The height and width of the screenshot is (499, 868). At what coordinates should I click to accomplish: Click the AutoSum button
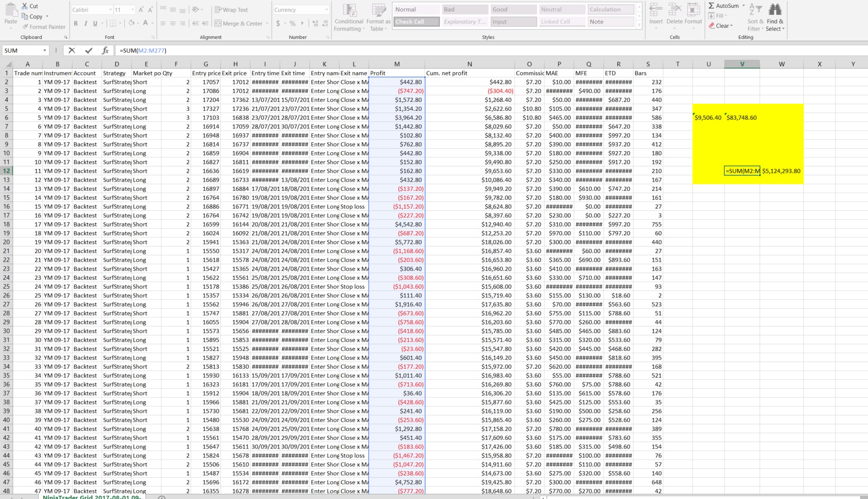[723, 6]
